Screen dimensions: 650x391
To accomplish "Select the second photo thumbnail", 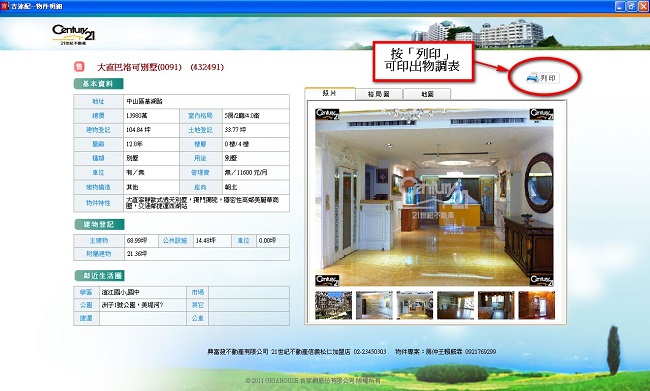I will coord(374,305).
